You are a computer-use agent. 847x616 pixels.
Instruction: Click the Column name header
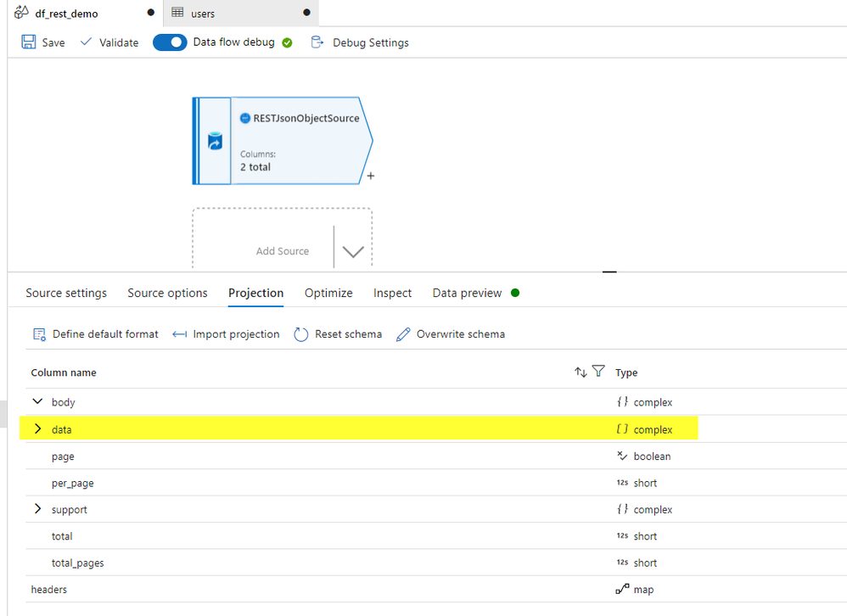[x=63, y=372]
